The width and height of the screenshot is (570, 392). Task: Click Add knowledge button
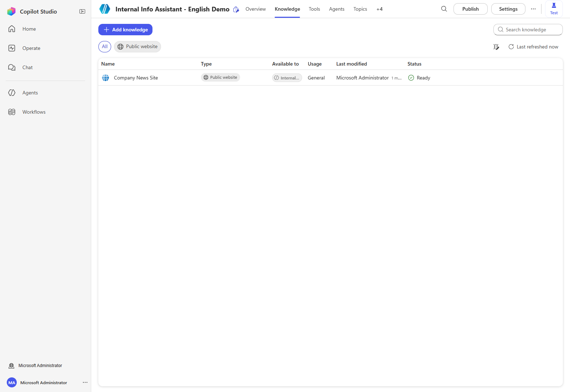125,30
